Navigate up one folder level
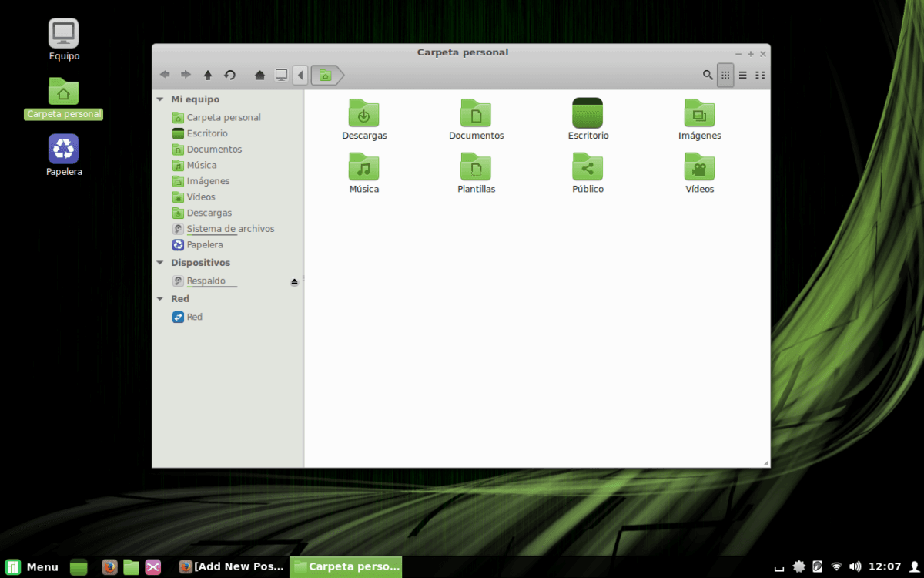924x578 pixels. 208,75
